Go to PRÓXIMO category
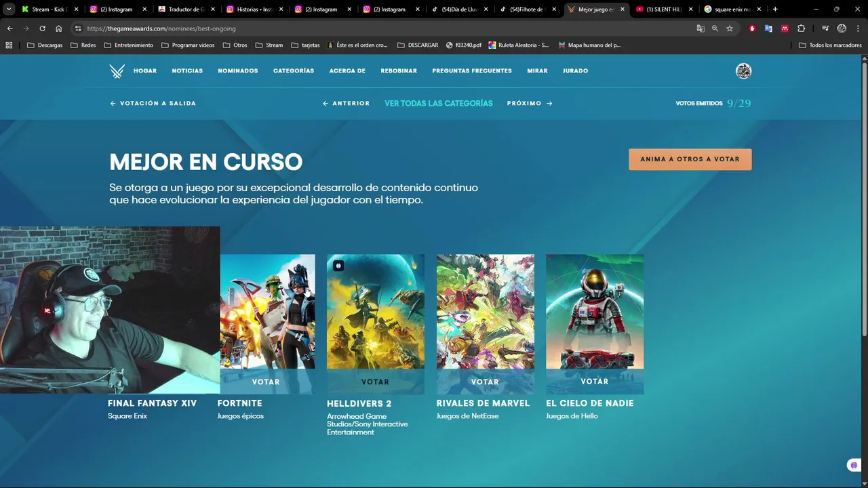This screenshot has width=868, height=488. [530, 104]
